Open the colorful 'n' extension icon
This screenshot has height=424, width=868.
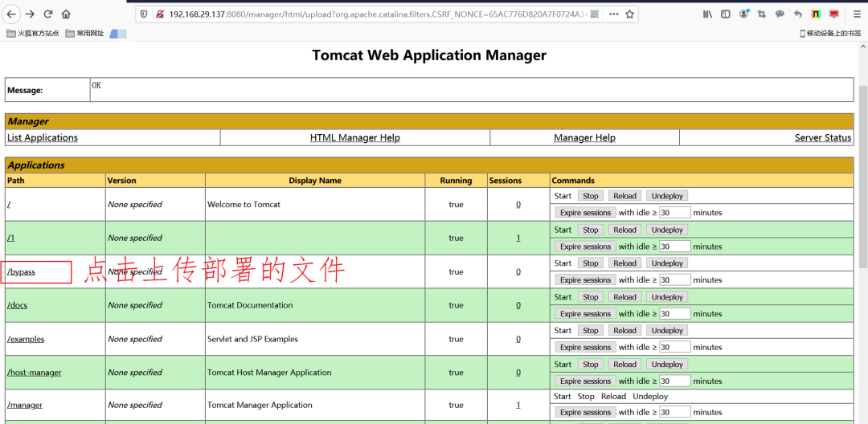pos(816,14)
